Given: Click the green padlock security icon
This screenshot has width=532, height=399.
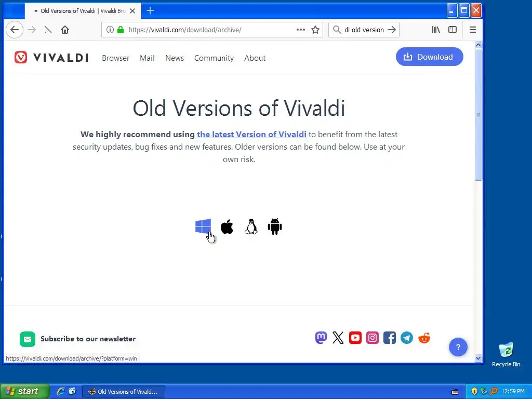Looking at the screenshot, I should click(x=121, y=30).
